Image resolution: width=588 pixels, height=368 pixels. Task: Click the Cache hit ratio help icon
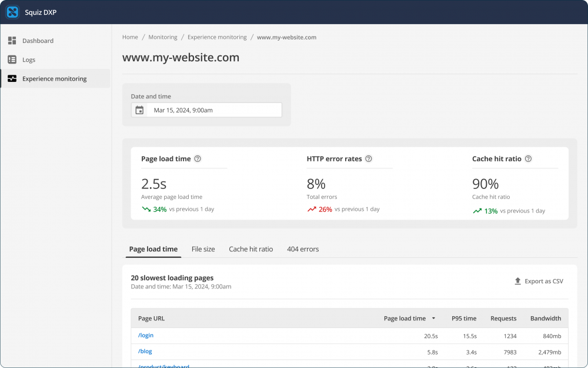pos(528,158)
